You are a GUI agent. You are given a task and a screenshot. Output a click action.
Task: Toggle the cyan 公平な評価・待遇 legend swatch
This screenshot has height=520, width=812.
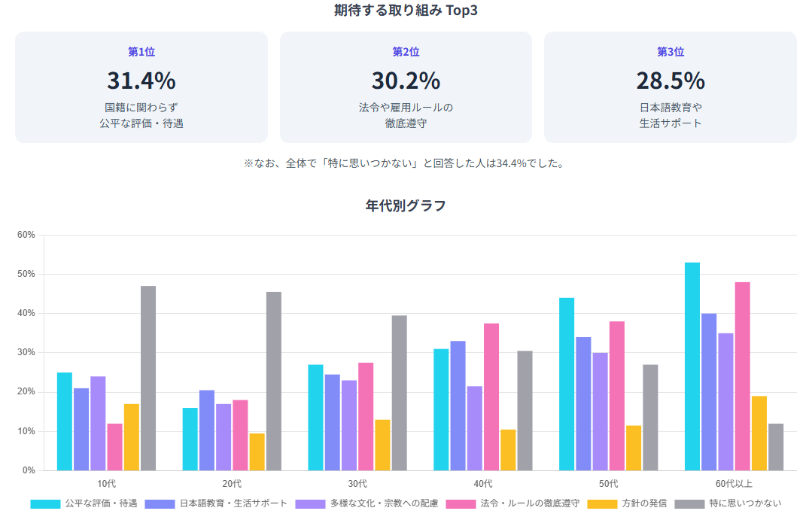click(x=45, y=503)
